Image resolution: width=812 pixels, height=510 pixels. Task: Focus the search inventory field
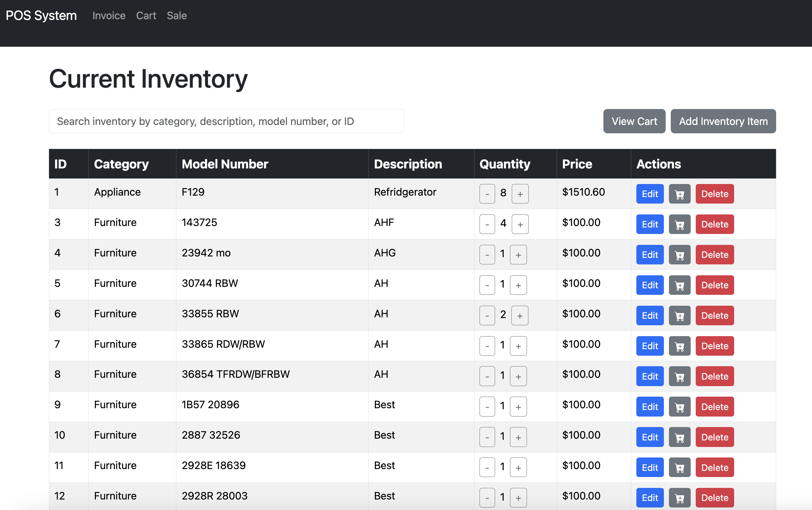(226, 121)
